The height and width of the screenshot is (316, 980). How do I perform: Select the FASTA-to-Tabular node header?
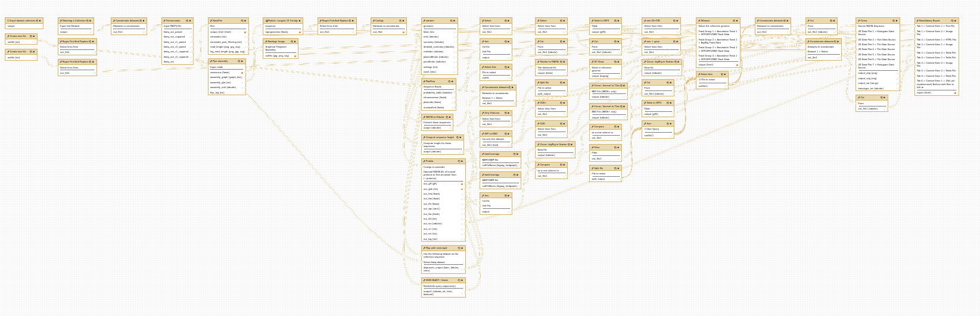pyautogui.click(x=435, y=117)
